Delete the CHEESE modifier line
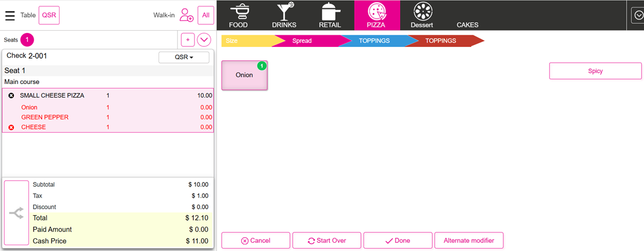Viewport: 644px width, 251px height. (11, 127)
